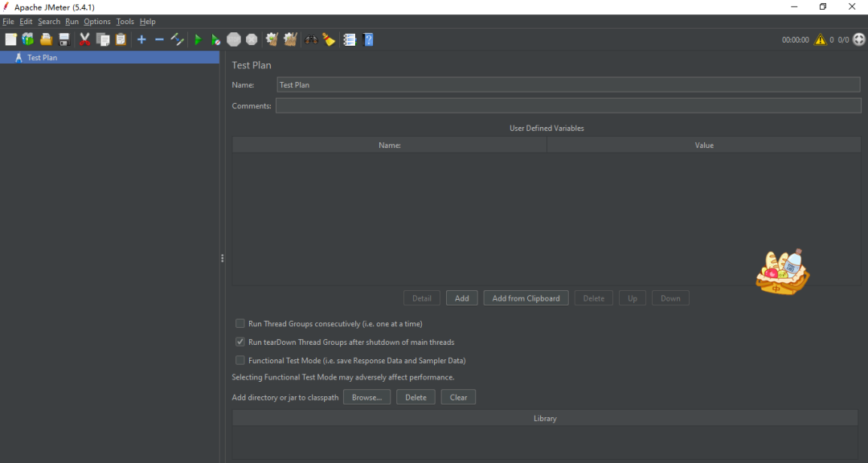Click the Up button
The image size is (868, 463).
(x=633, y=298)
